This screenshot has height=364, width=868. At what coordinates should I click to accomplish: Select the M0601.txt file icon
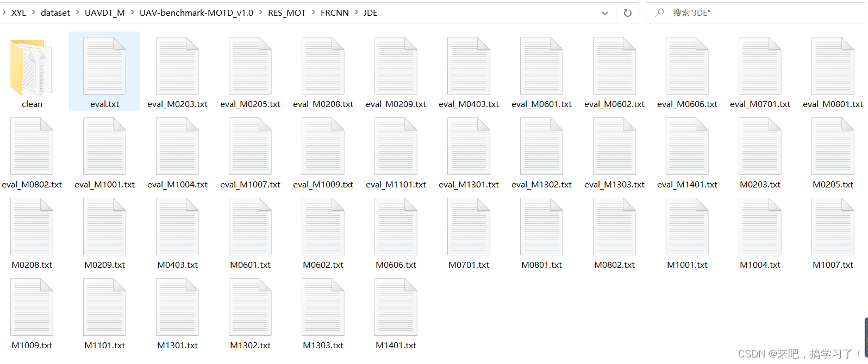[x=250, y=227]
